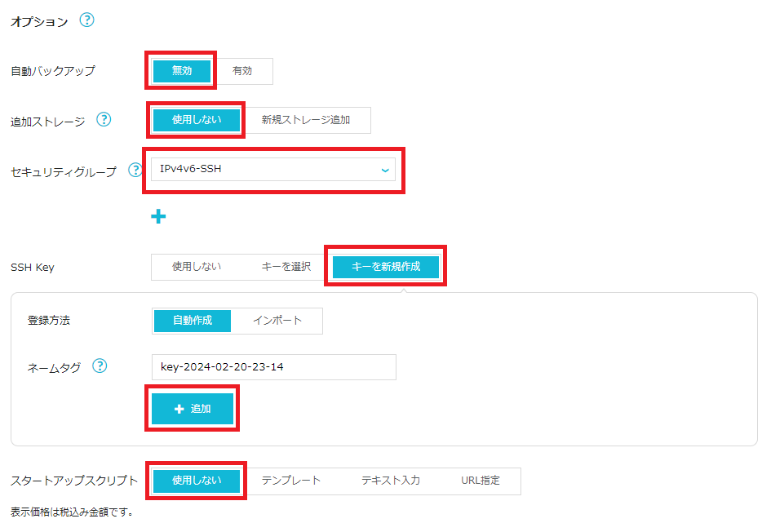Click the 表示価格は税込み金額です。 note

pyautogui.click(x=72, y=512)
